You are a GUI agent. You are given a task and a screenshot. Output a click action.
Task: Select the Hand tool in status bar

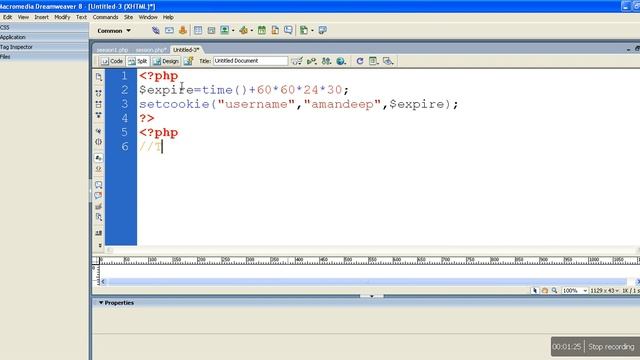544,291
